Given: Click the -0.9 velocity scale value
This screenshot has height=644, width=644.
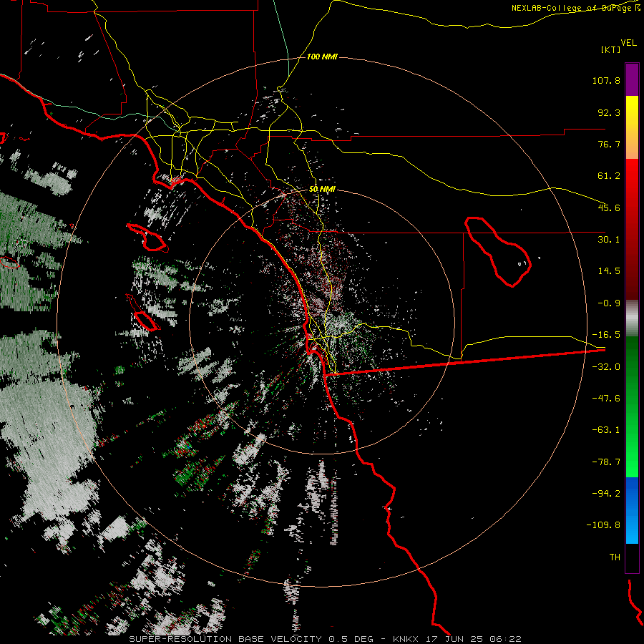Looking at the screenshot, I should point(609,303).
